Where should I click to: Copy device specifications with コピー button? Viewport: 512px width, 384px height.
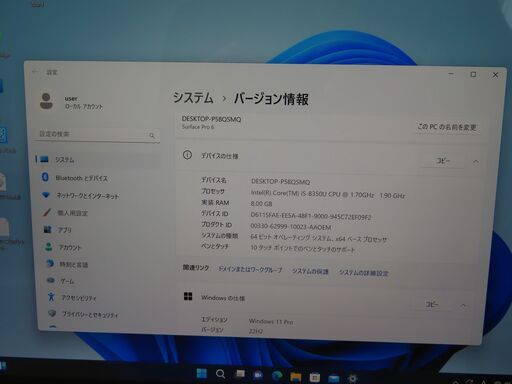[443, 161]
